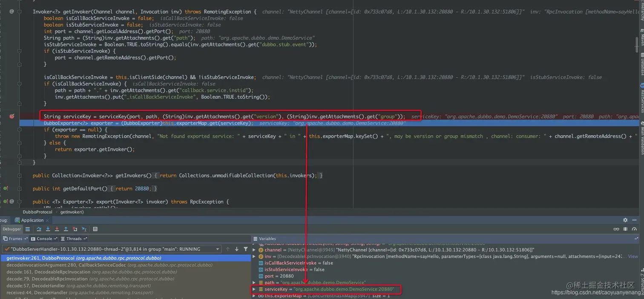644x299 pixels.
Task: Open debug panel settings gear
Action: pos(625,220)
